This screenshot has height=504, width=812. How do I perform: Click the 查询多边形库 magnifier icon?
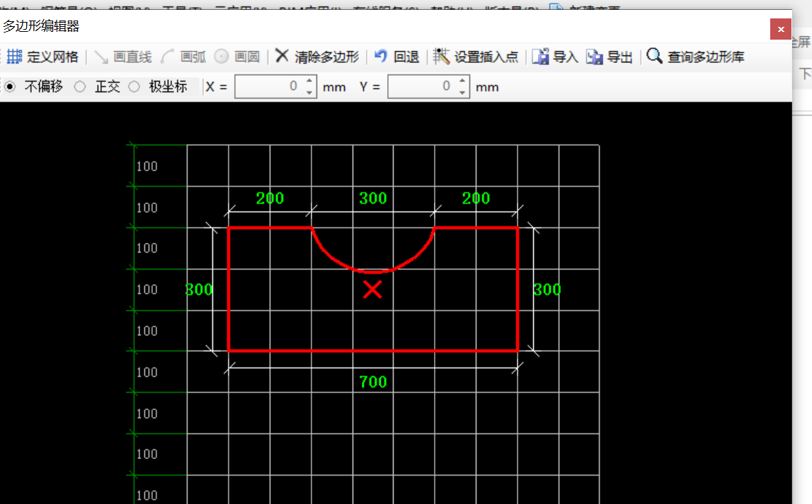point(655,55)
